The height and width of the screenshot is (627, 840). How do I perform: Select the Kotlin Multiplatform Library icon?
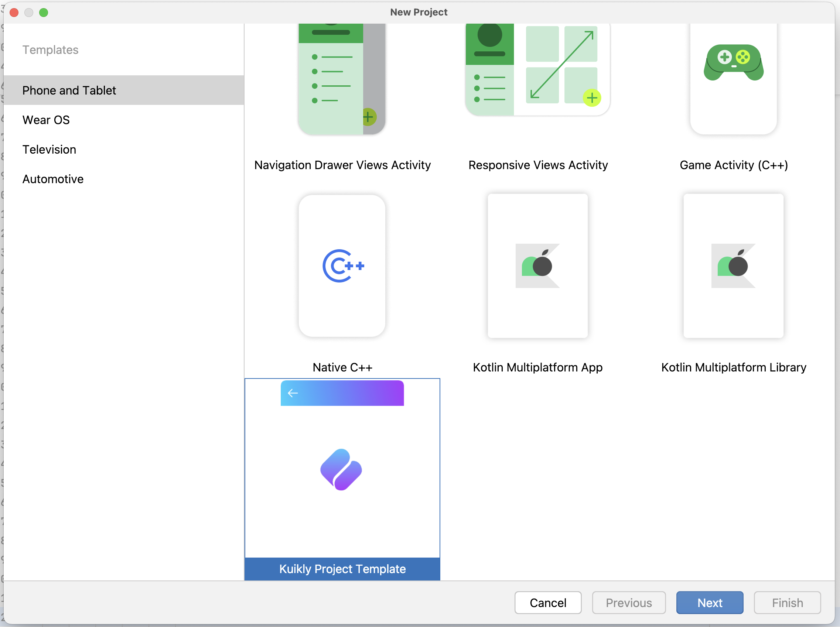pos(733,265)
